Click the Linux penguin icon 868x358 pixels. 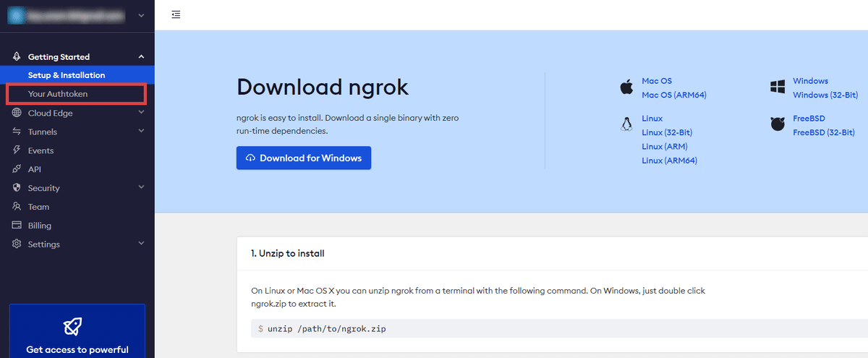(626, 124)
